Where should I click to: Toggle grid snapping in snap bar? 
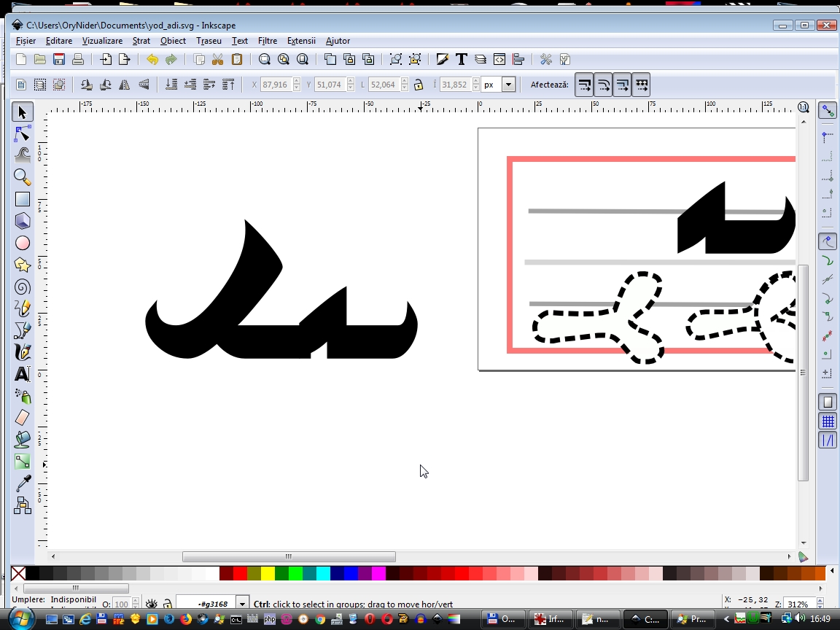(828, 421)
